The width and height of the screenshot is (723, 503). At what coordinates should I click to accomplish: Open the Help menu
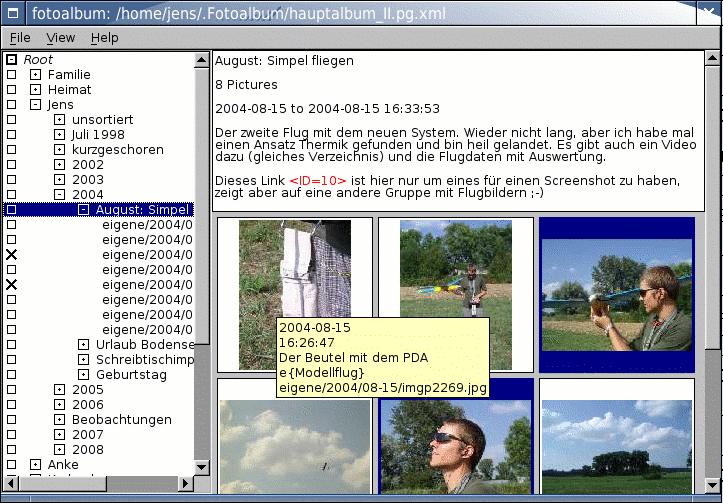[104, 38]
